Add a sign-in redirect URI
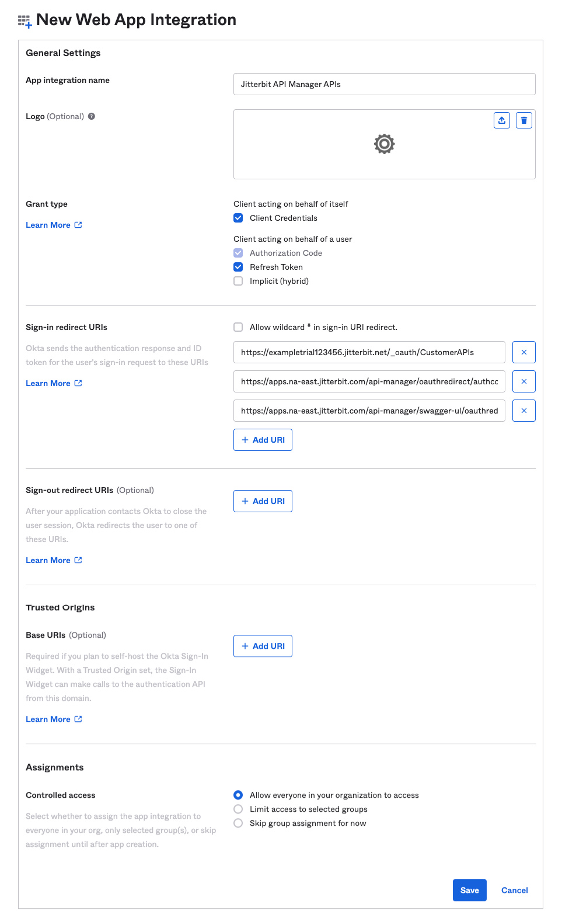The image size is (562, 924). (263, 440)
